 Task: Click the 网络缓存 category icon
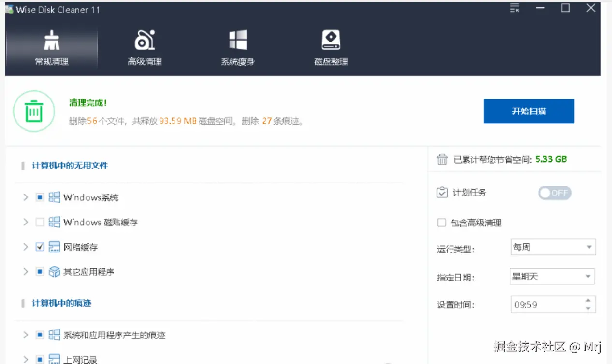point(55,247)
